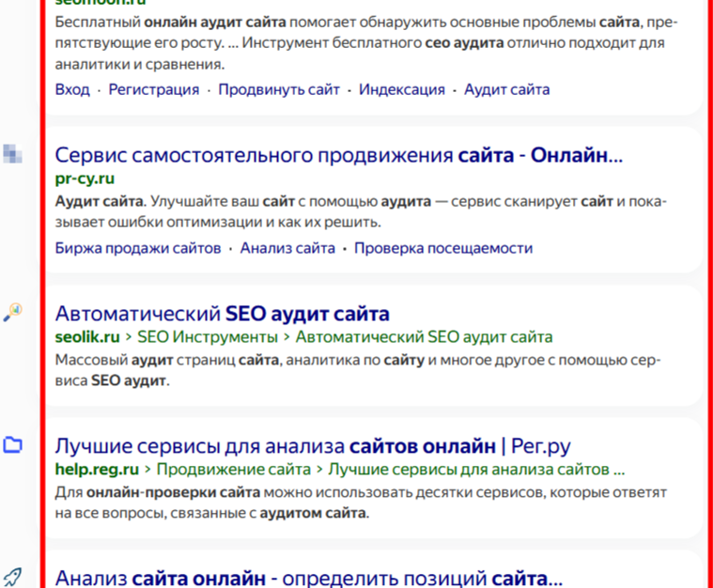This screenshot has height=588, width=713.
Task: Click breadcrumb Автоматический SEO аудит сайта
Action: (424, 337)
